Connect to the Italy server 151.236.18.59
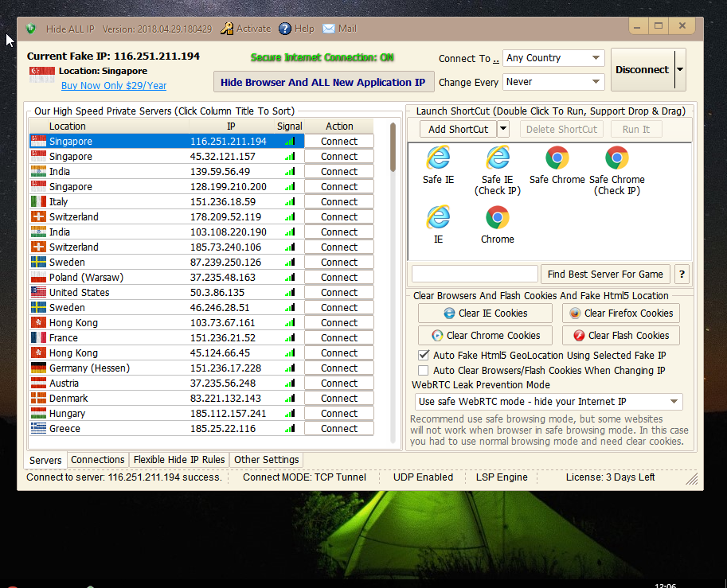 coord(339,201)
